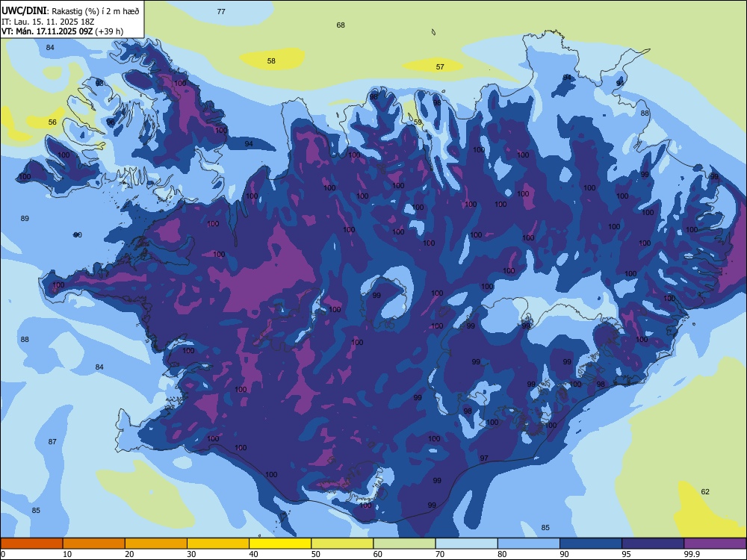Click the legend tick label 99.9
Screen dimensions: 747x560
(x=691, y=554)
